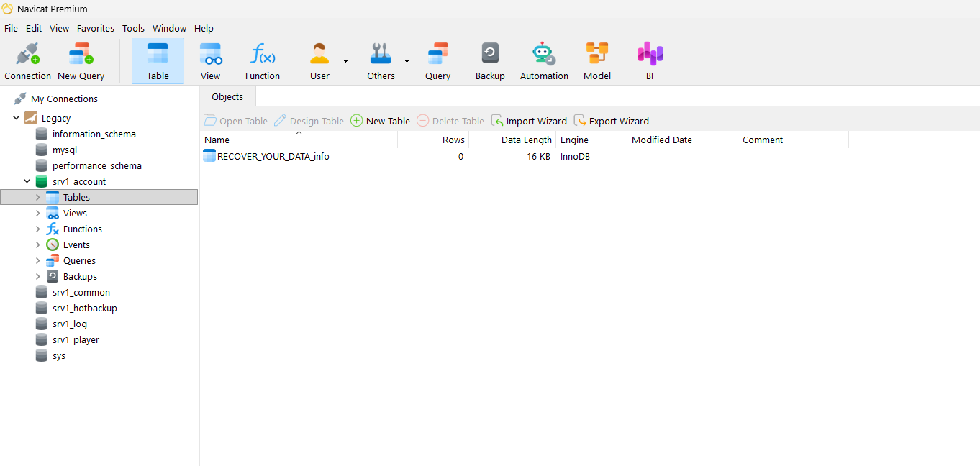Viewport: 980px width, 466px height.
Task: Select the srv1_account database
Action: tap(79, 181)
